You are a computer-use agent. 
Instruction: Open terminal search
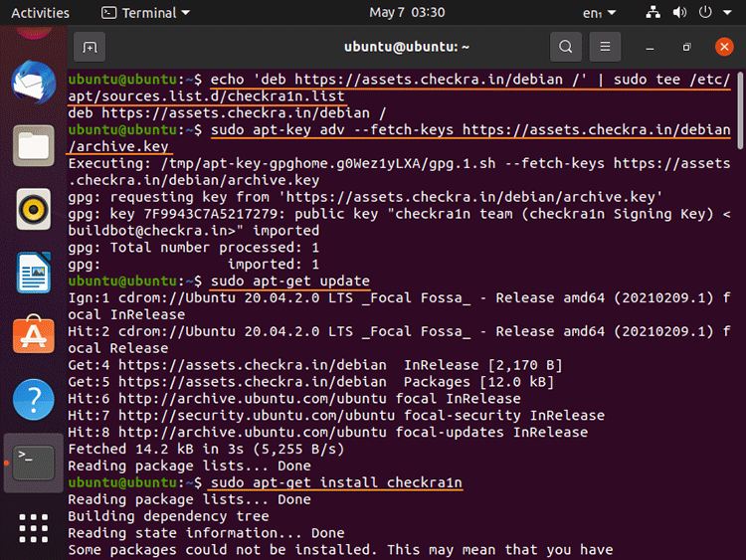click(566, 47)
